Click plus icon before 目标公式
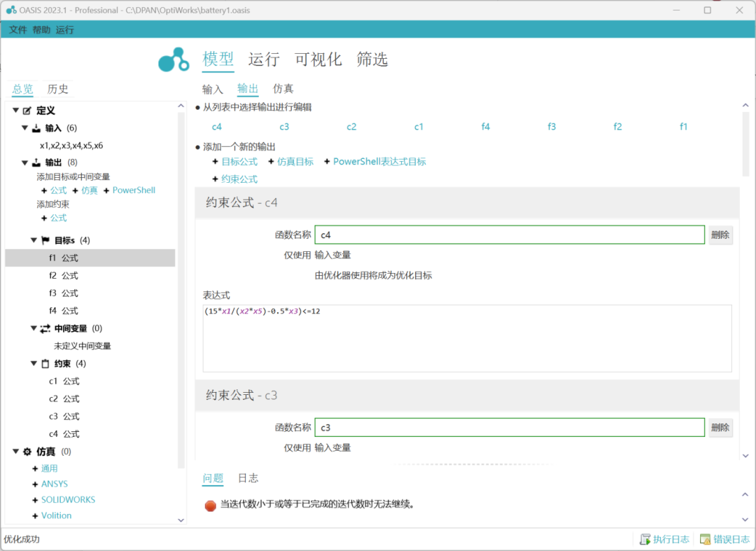Image resolution: width=756 pixels, height=551 pixels. (215, 162)
